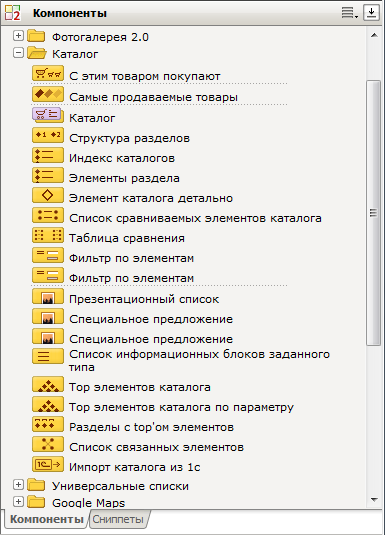Click the Универсальные списки folder icon
385x535 pixels.
coord(36,485)
